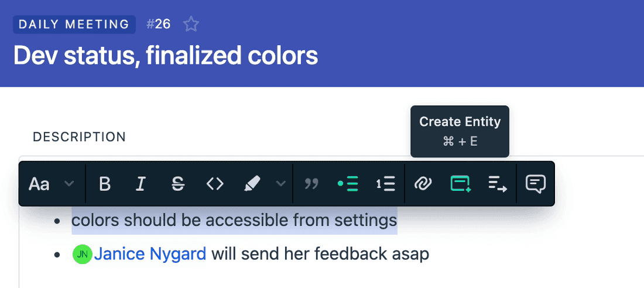This screenshot has height=288, width=644.
Task: Click the Daily Meeting type badge
Action: (74, 24)
